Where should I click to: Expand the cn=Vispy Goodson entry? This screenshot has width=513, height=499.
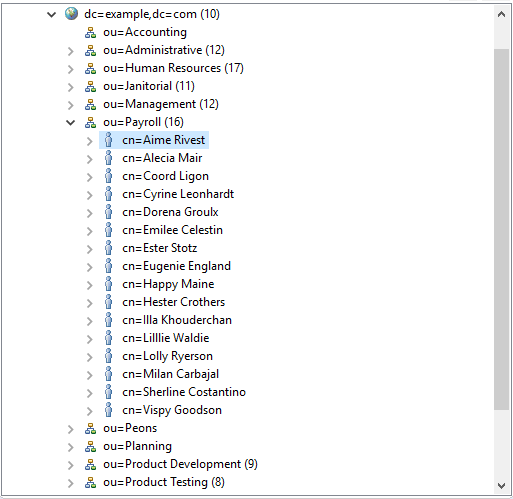click(x=90, y=411)
